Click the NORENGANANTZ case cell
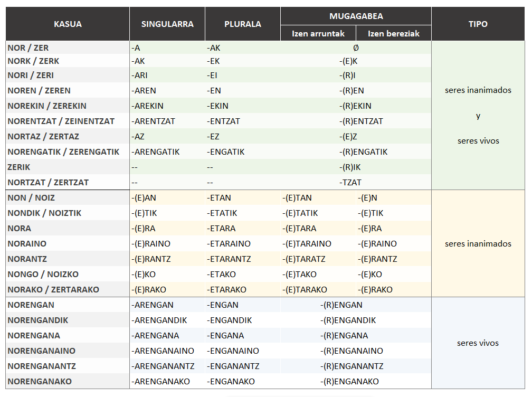 42,366
